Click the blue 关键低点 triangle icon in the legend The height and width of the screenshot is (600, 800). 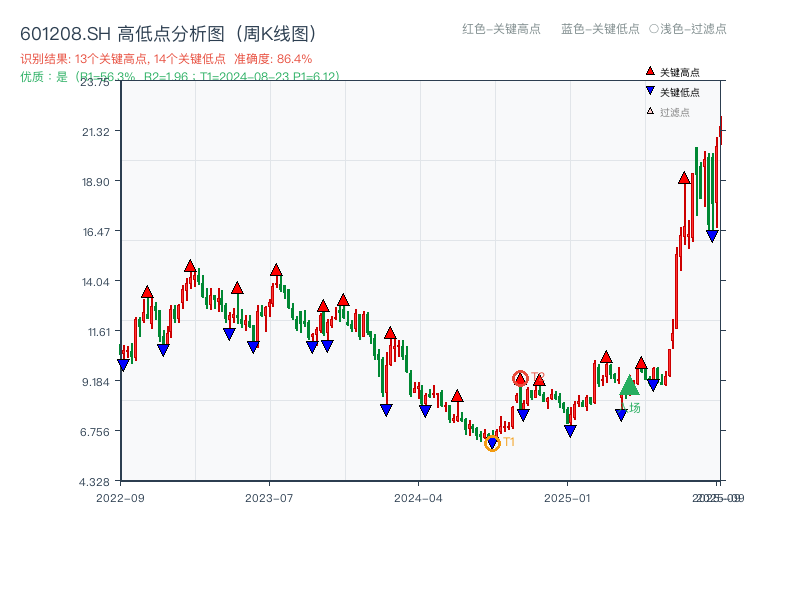(x=648, y=88)
